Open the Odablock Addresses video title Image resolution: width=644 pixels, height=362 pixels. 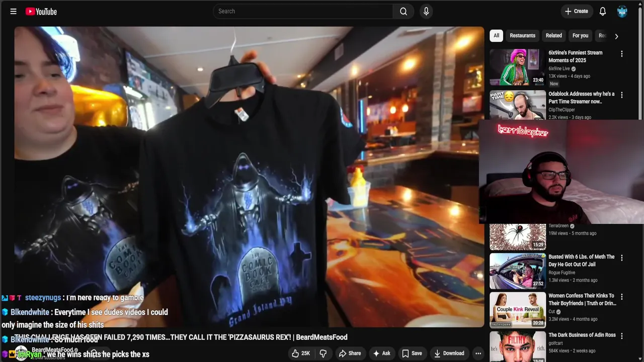click(x=582, y=98)
